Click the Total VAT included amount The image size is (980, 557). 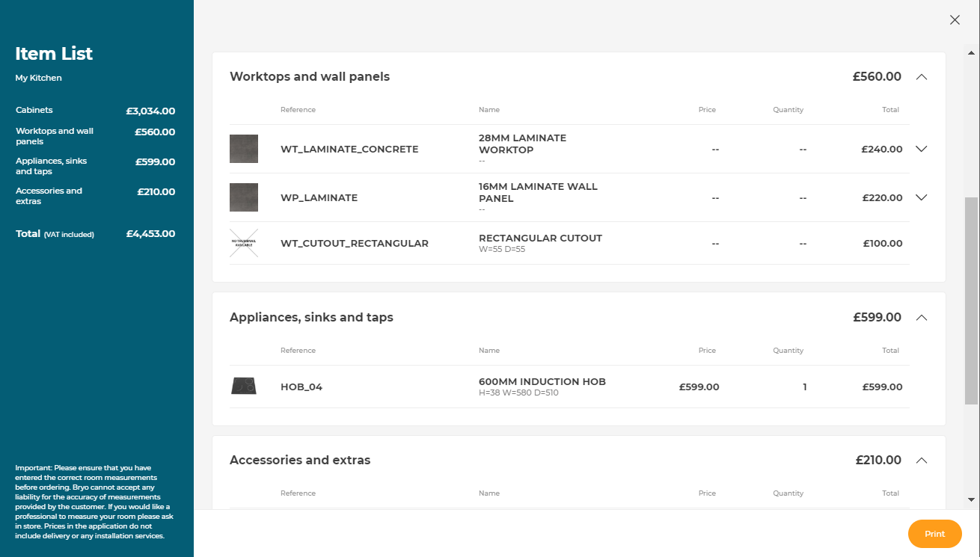(x=150, y=233)
